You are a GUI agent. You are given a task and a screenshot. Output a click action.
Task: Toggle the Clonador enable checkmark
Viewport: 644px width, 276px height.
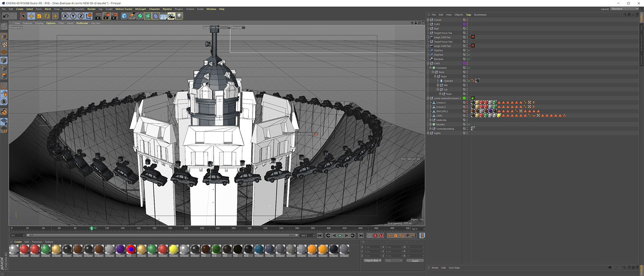(469, 68)
